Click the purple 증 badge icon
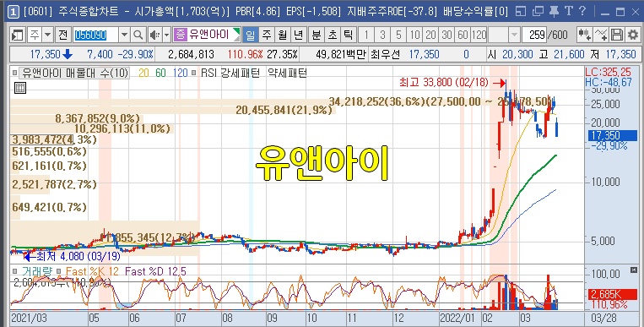 click(180, 35)
